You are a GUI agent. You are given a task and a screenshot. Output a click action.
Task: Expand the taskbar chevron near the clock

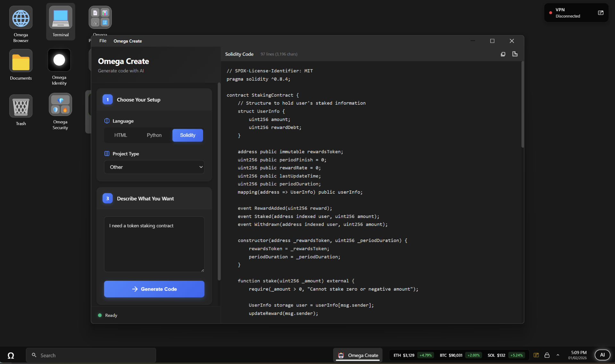tap(558, 355)
